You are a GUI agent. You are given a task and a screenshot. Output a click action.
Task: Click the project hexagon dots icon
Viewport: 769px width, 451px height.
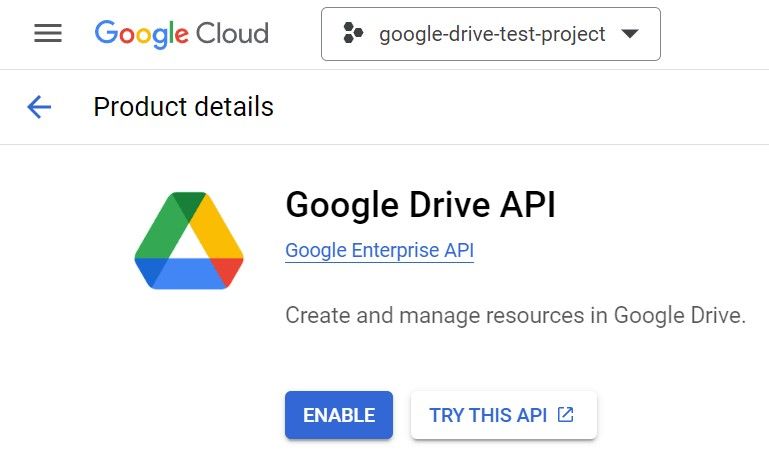coord(353,34)
